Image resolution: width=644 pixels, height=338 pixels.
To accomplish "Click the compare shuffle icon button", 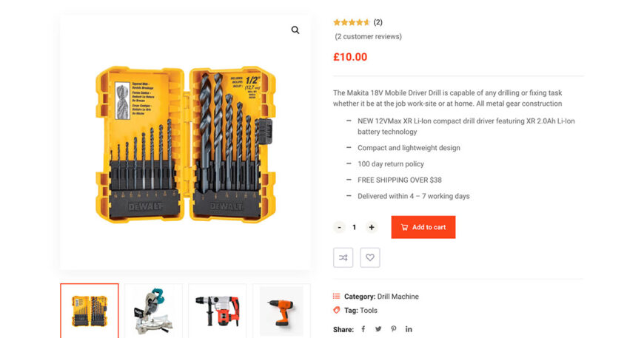I will [343, 257].
